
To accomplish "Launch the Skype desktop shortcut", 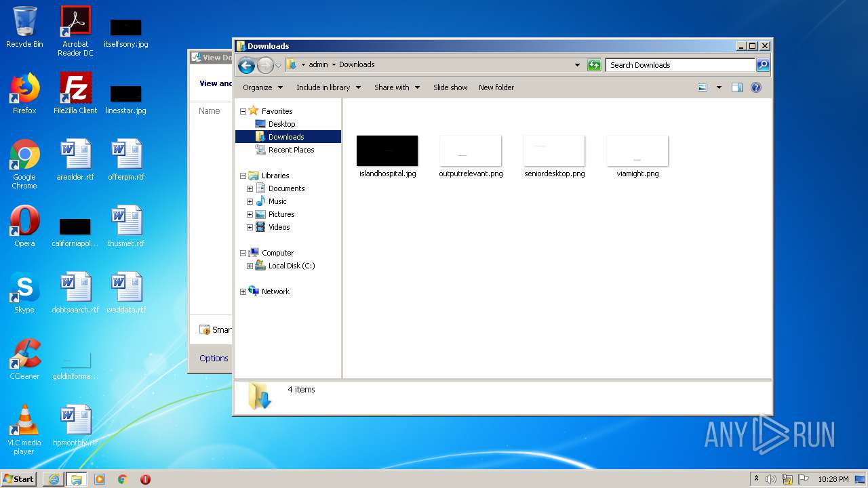I will pyautogui.click(x=24, y=293).
